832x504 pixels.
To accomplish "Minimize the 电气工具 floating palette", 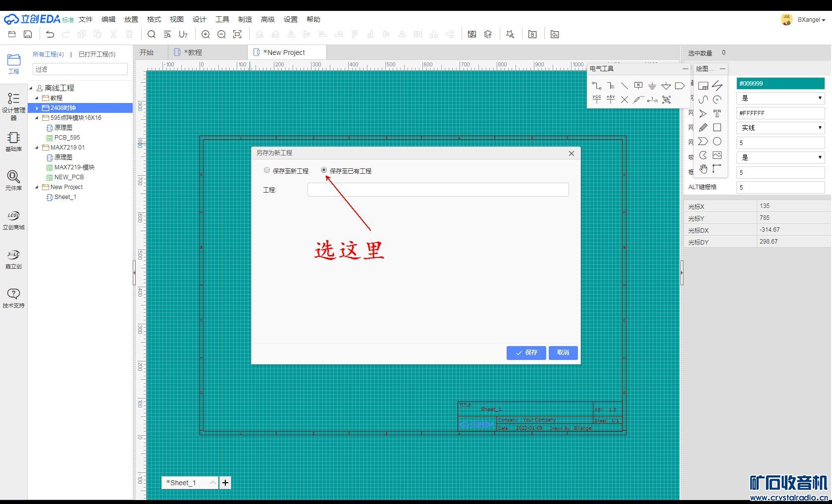I will (685, 69).
